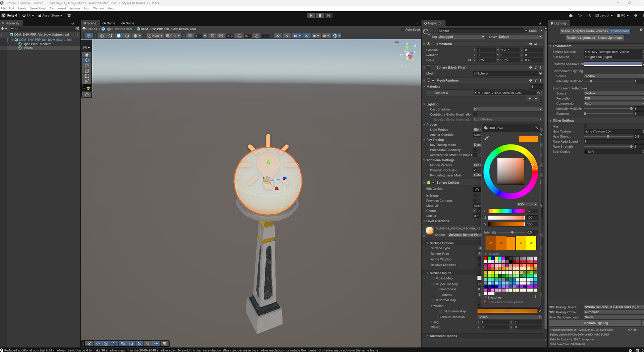
Task: Open the Transform component help icon
Action: click(x=530, y=44)
